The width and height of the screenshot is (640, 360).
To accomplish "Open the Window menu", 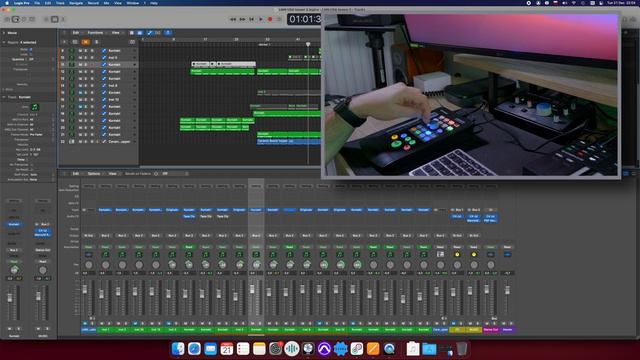I will 132,3.
